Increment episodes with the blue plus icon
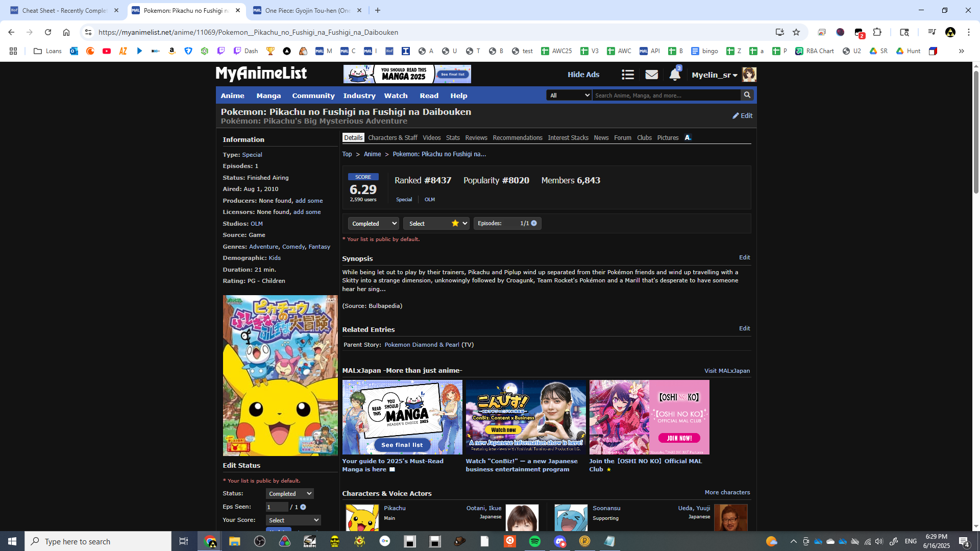The height and width of the screenshot is (551, 980). tap(534, 223)
